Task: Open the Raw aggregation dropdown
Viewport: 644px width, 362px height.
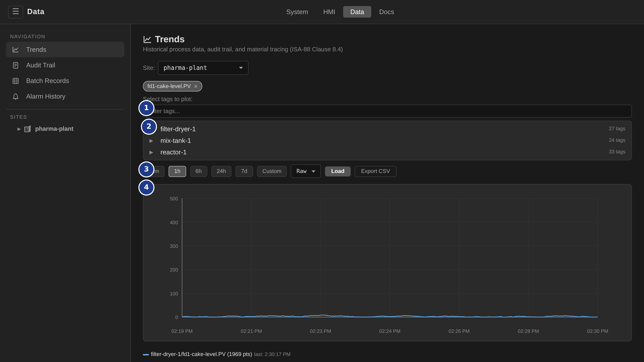Action: (x=306, y=171)
